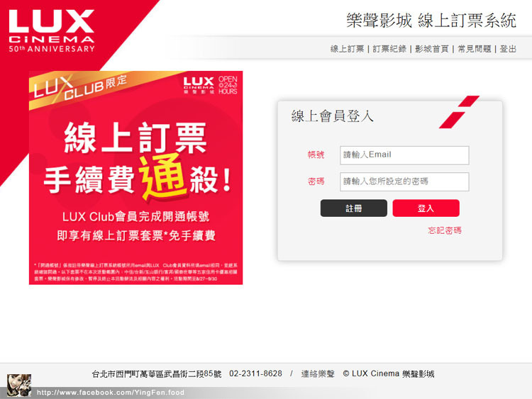This screenshot has width=532, height=399.
Task: Focus the 帳號 Email input field
Action: click(x=404, y=155)
